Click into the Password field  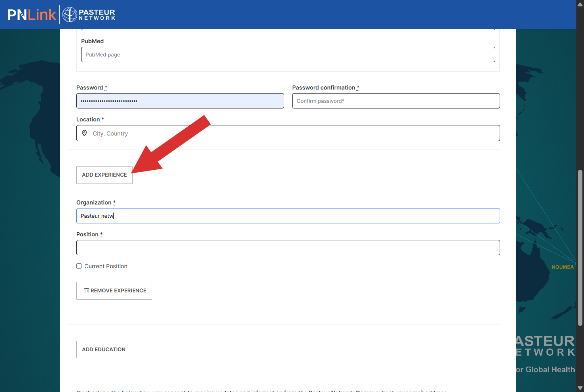tap(180, 101)
